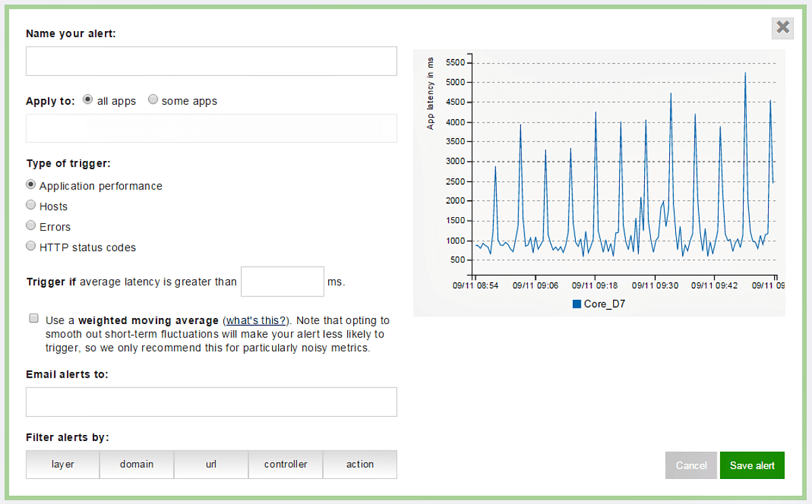Viewport: 812px width, 504px height.
Task: Click the 'Apply to:' label
Action: click(x=50, y=101)
